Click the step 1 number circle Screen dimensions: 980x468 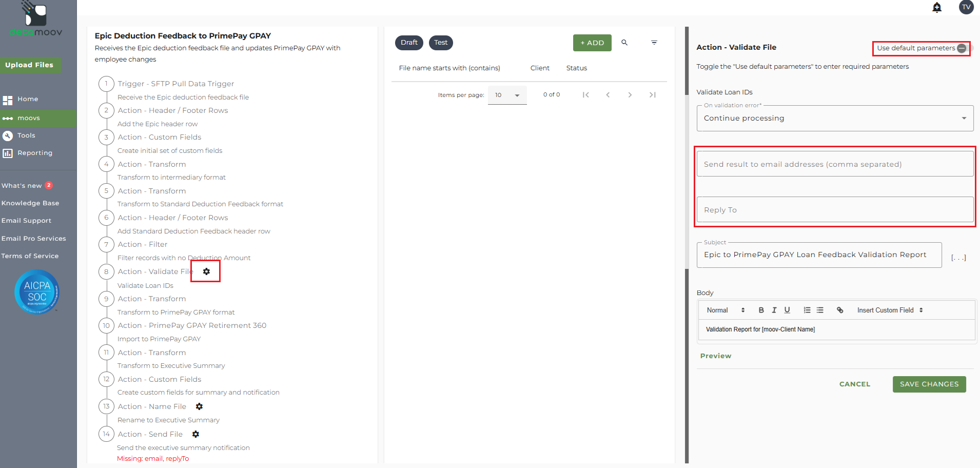[106, 84]
